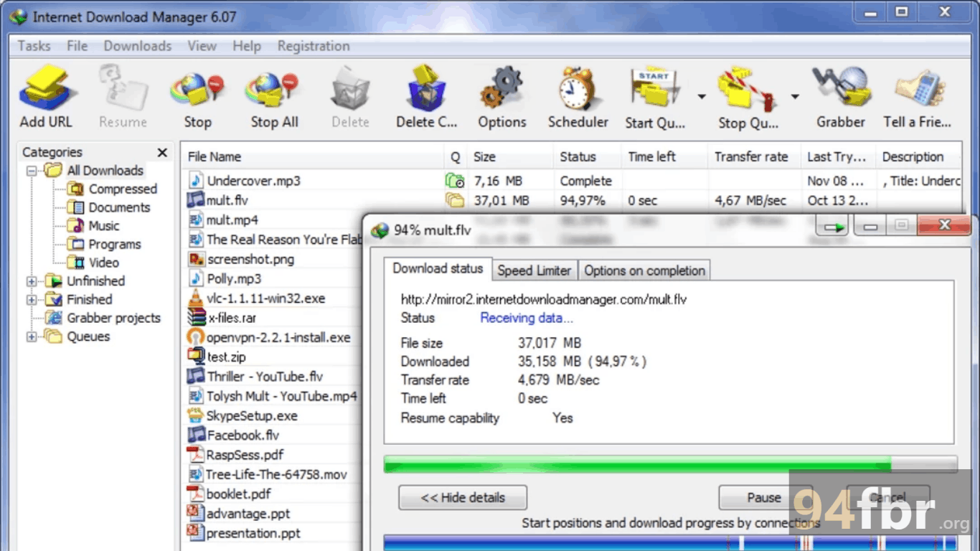Click the Delete toolbar icon

click(x=350, y=88)
